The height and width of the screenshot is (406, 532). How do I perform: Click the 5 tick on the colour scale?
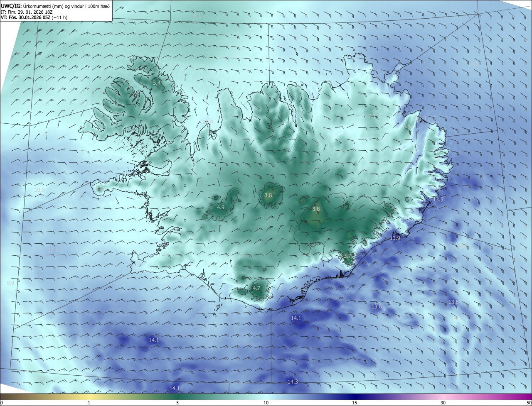[177, 403]
